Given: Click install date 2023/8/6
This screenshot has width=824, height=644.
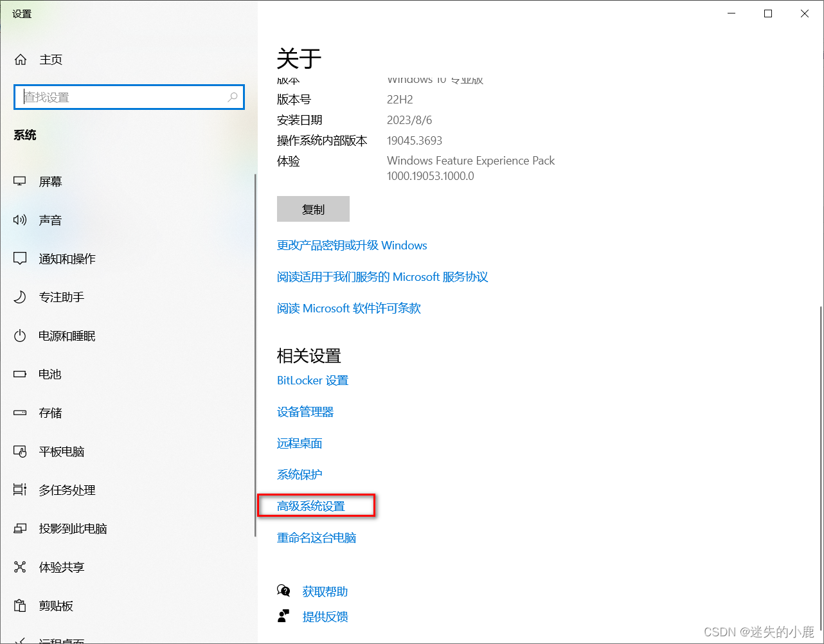Looking at the screenshot, I should click(411, 120).
